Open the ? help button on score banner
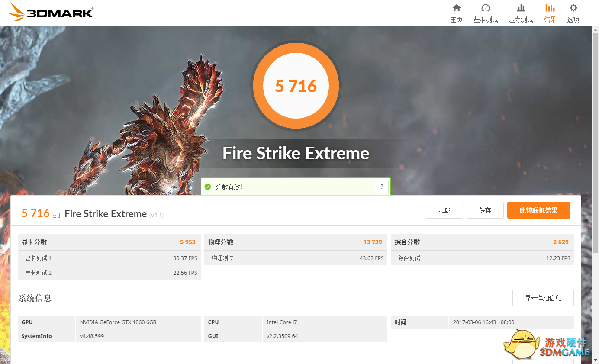 tap(382, 187)
